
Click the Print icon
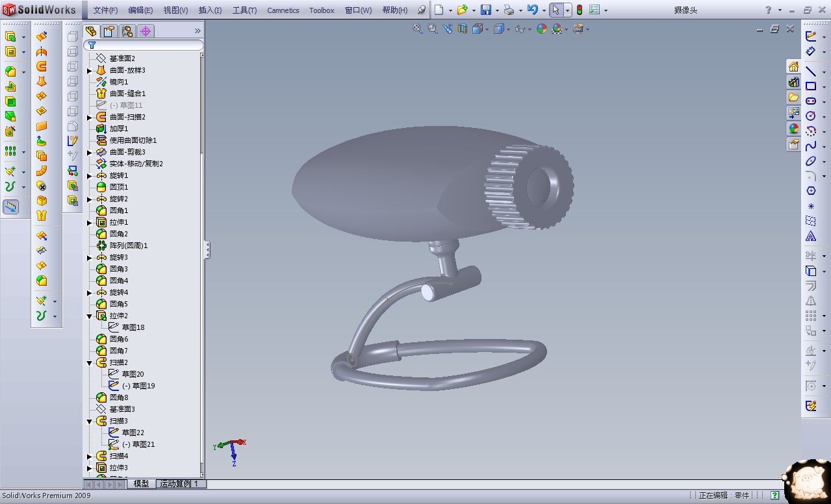click(509, 10)
